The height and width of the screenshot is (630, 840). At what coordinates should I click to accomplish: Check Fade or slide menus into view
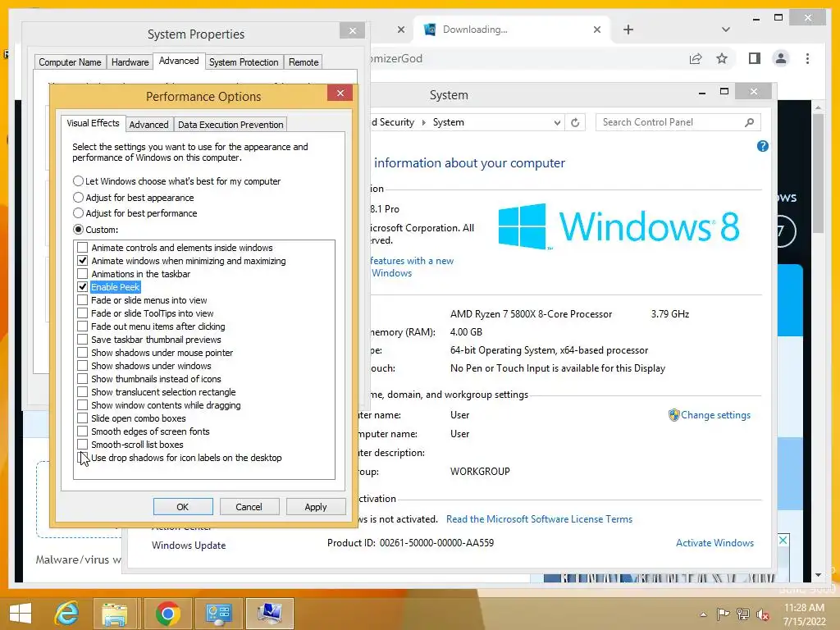(83, 300)
